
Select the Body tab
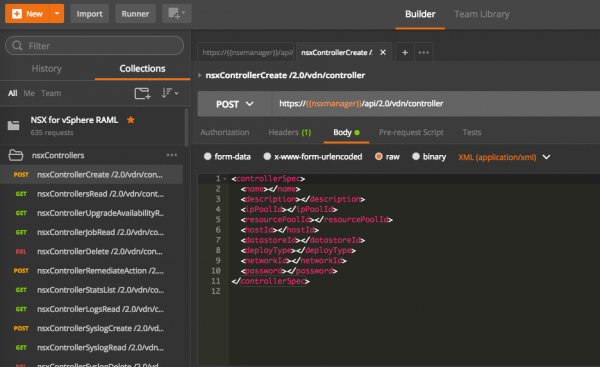pyautogui.click(x=346, y=132)
